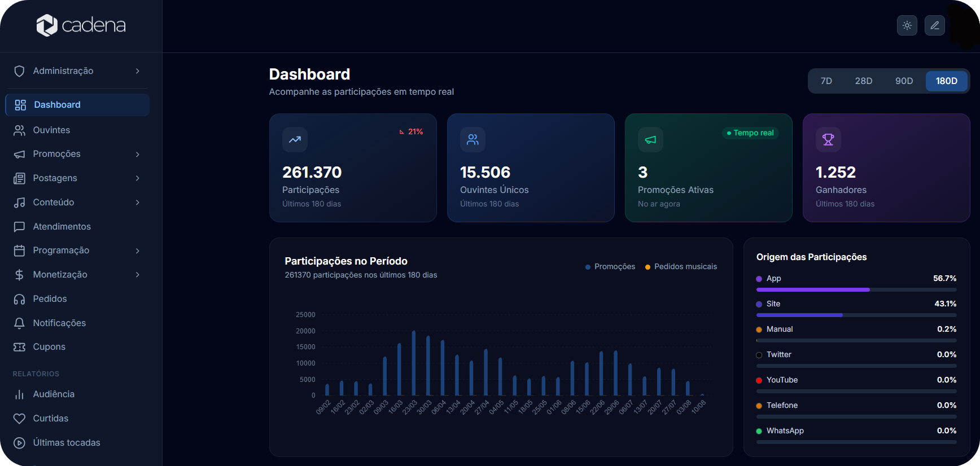The image size is (980, 466).
Task: Click the Site origin progress bar
Action: tap(856, 315)
